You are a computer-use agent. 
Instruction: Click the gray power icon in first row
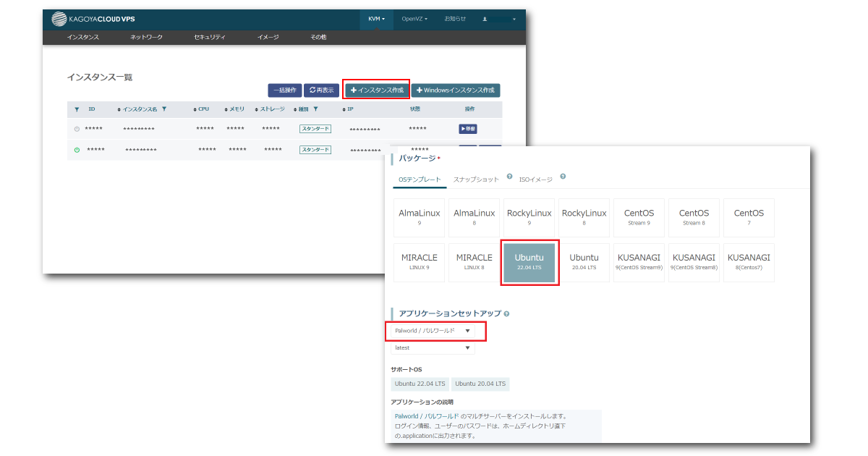(77, 129)
